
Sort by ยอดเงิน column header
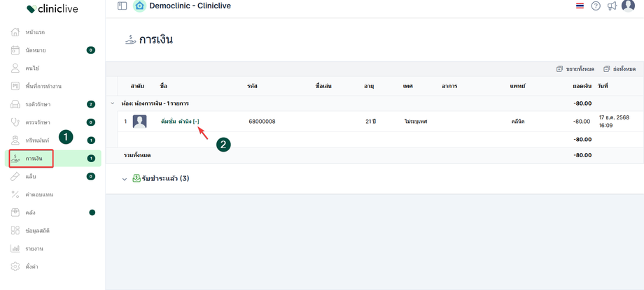click(582, 85)
